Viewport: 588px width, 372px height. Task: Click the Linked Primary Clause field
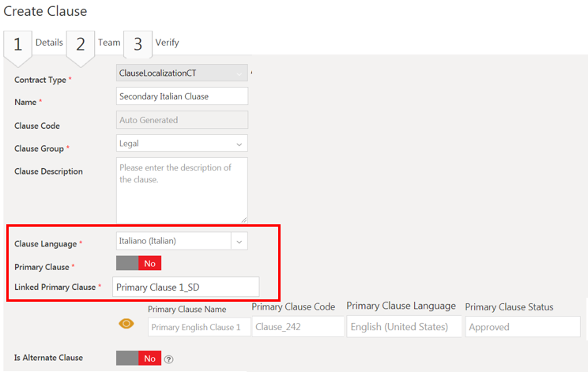[186, 287]
